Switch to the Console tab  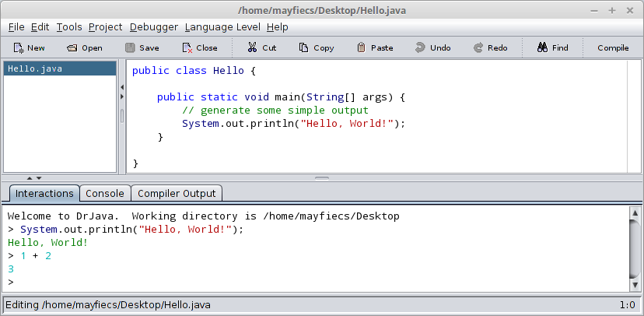105,193
